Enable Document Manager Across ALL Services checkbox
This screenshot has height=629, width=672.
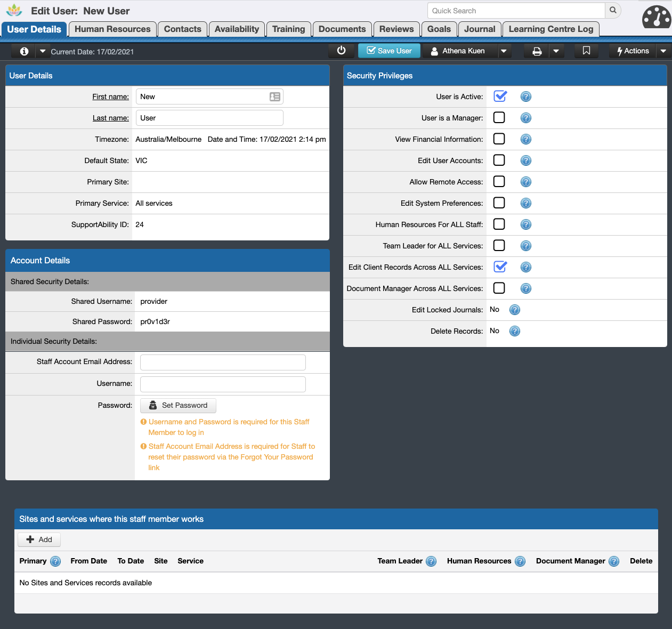499,288
